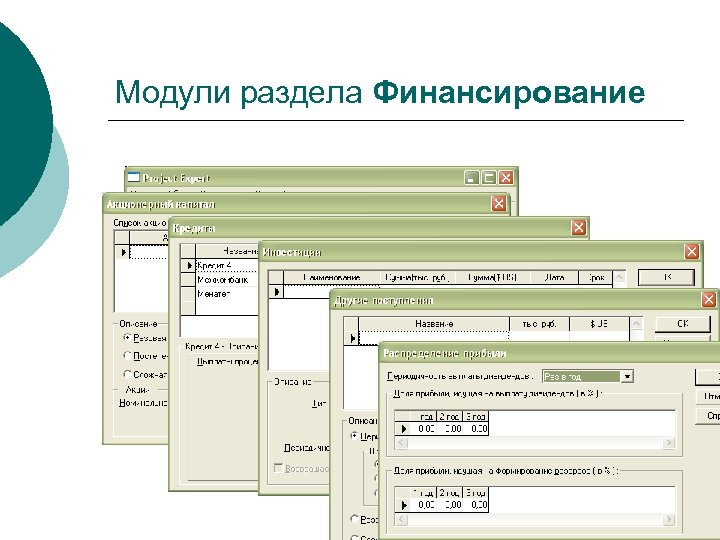
Task: Select the Кредит 4 row in Кредиты
Action: (227, 265)
